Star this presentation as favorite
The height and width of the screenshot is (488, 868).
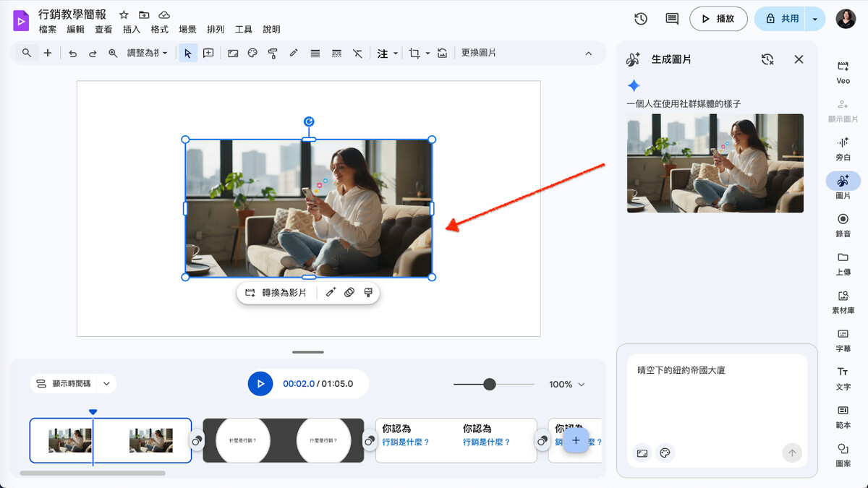click(124, 15)
